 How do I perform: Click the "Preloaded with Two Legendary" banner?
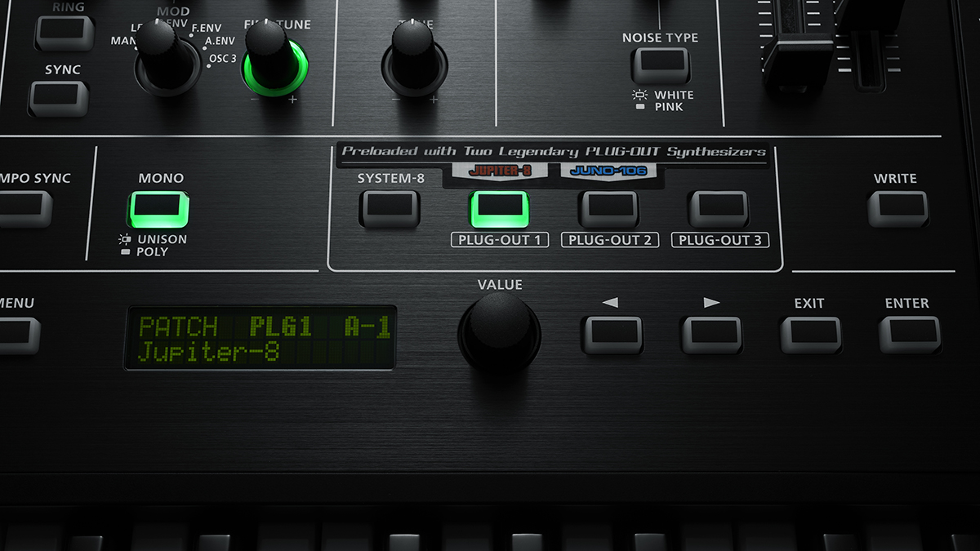tap(554, 152)
